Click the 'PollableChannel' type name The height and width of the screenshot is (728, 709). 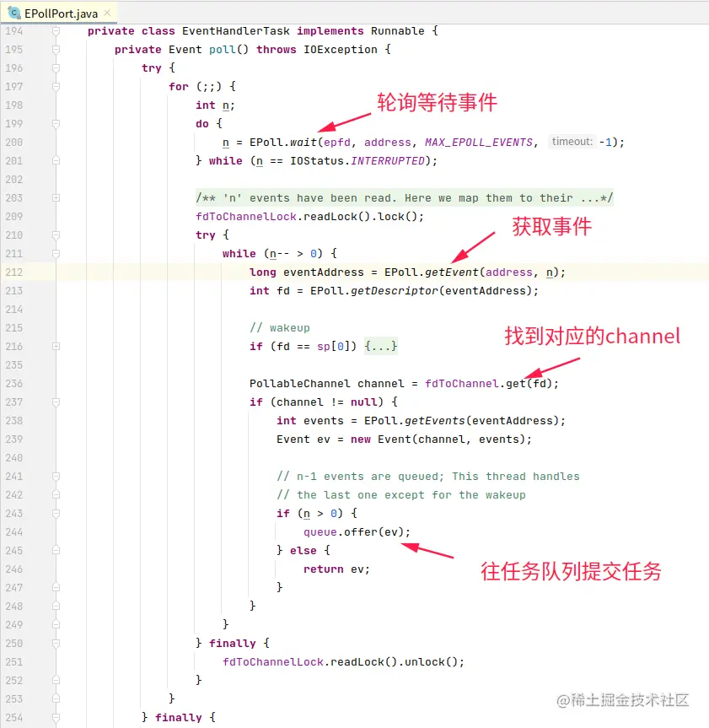tap(300, 384)
